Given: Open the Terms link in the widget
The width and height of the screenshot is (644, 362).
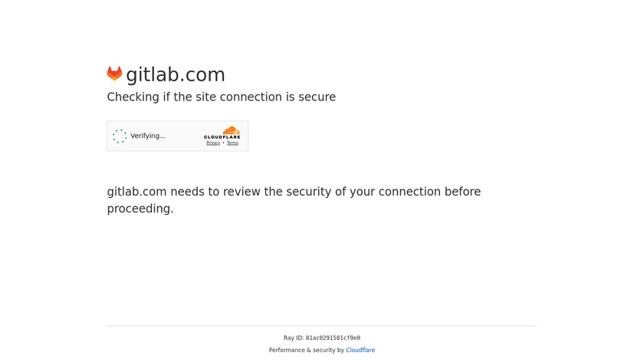Looking at the screenshot, I should (x=232, y=143).
